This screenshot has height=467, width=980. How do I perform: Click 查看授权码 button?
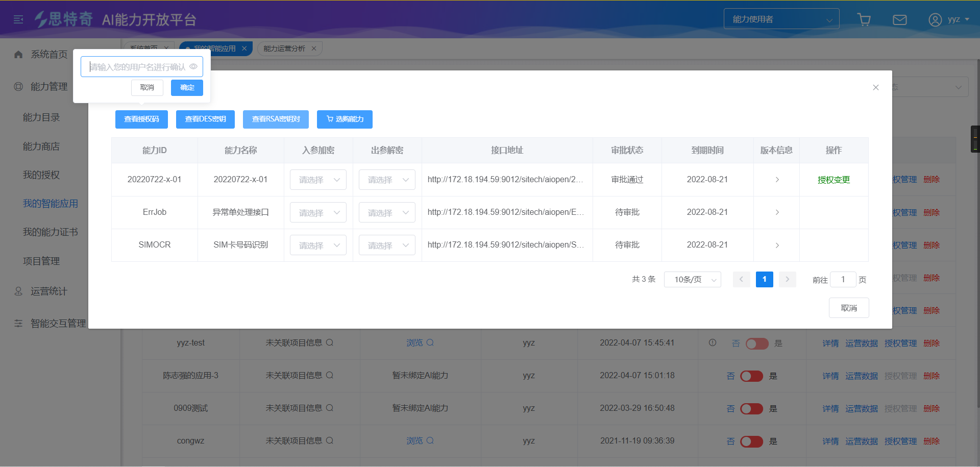pos(141,119)
